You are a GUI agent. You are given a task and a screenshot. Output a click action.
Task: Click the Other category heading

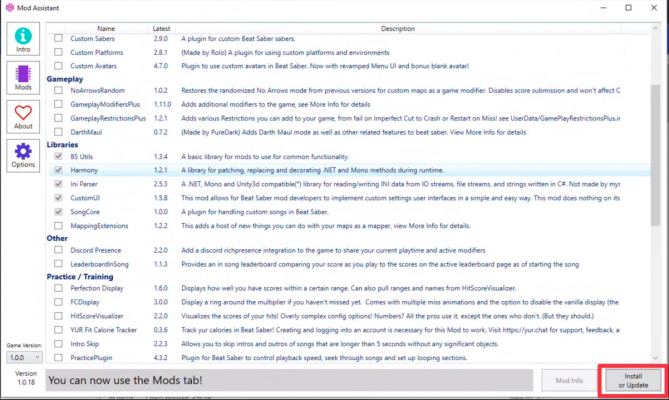pos(57,238)
